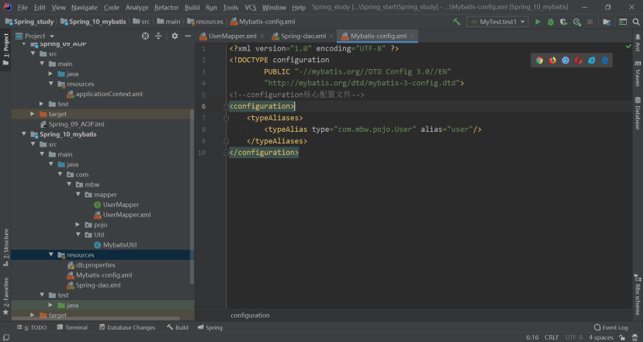The width and height of the screenshot is (644, 342).
Task: Toggle the Structure tool window sidebar button
Action: (5, 247)
